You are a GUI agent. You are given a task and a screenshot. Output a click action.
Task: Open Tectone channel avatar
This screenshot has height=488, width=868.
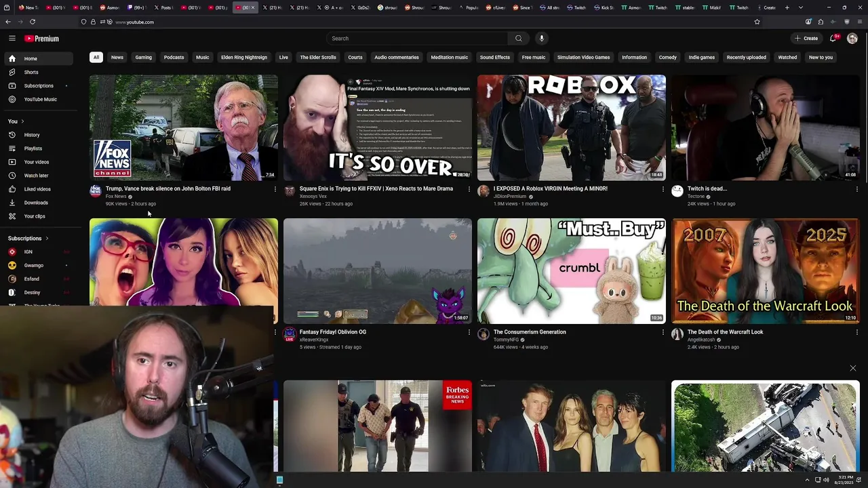tap(677, 191)
